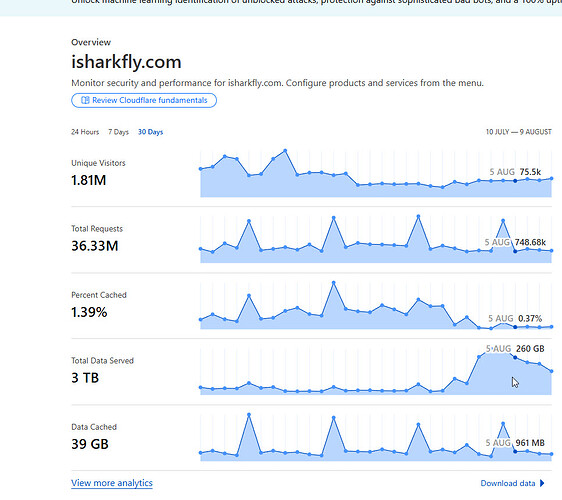Click the 1.39% cached value
The width and height of the screenshot is (562, 500).
89,312
